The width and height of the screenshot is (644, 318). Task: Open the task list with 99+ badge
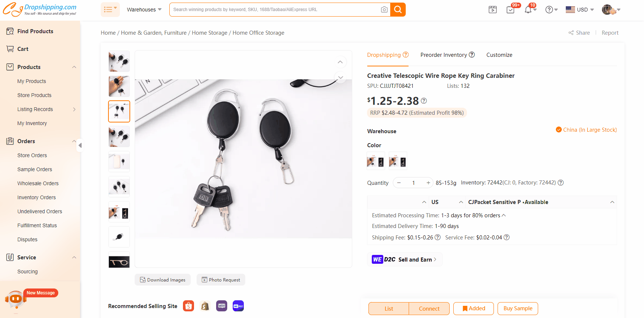point(510,10)
